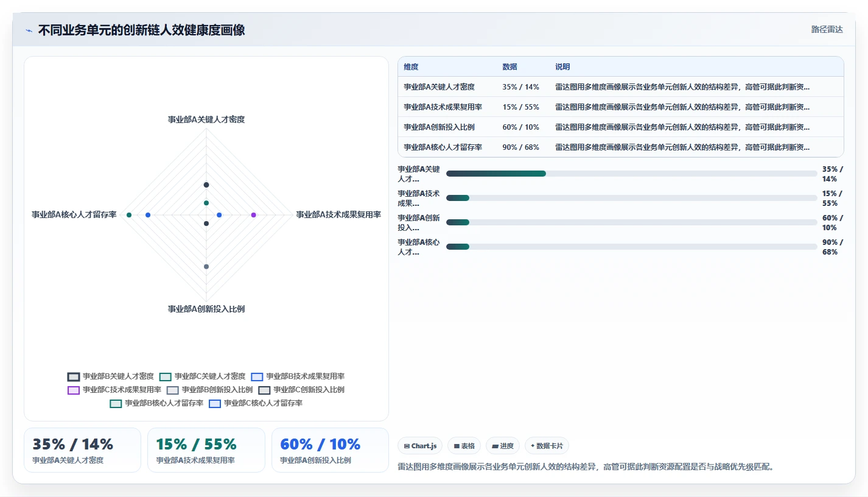
Task: Click the 路径雷达 label in the header
Action: tap(827, 29)
